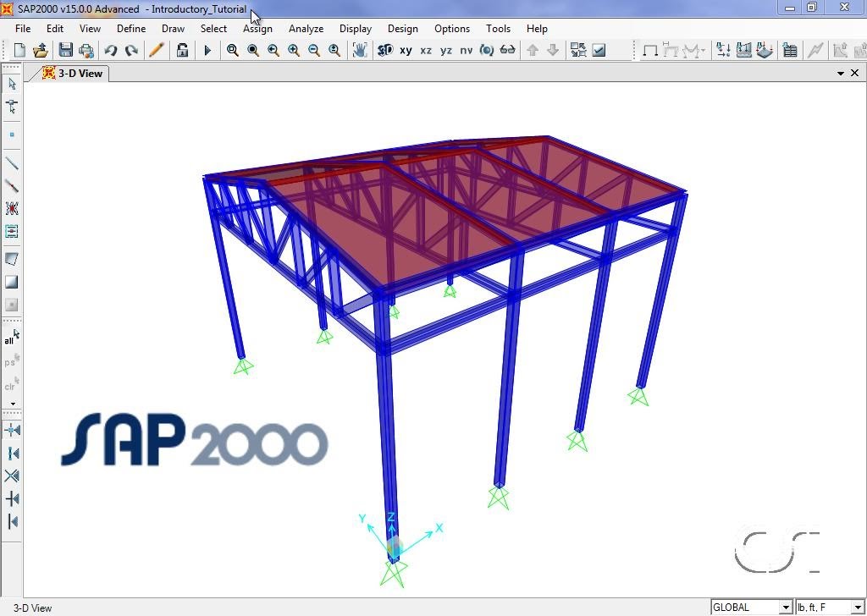The height and width of the screenshot is (616, 867).
Task: Select the Draw Frame element tool
Action: (x=11, y=161)
